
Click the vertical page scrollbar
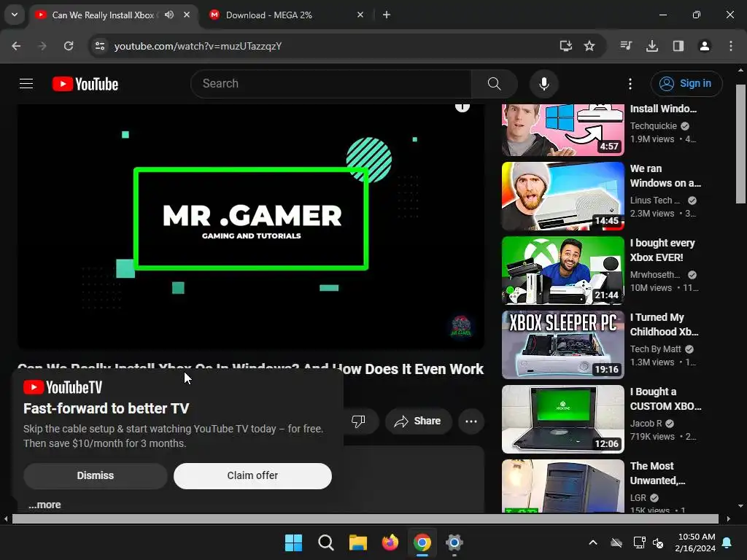(741, 144)
